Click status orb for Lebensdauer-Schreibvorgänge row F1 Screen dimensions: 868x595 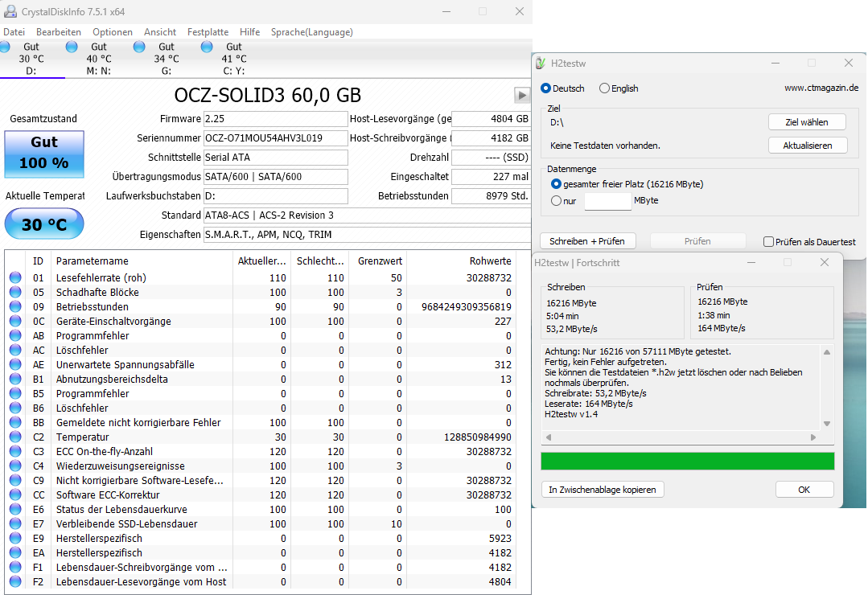[x=15, y=567]
